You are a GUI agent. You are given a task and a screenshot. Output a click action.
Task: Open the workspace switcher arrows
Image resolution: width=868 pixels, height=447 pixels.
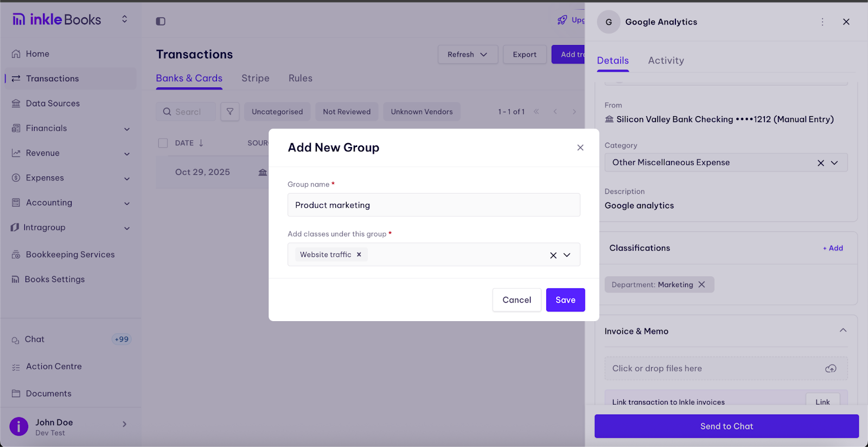124,20
